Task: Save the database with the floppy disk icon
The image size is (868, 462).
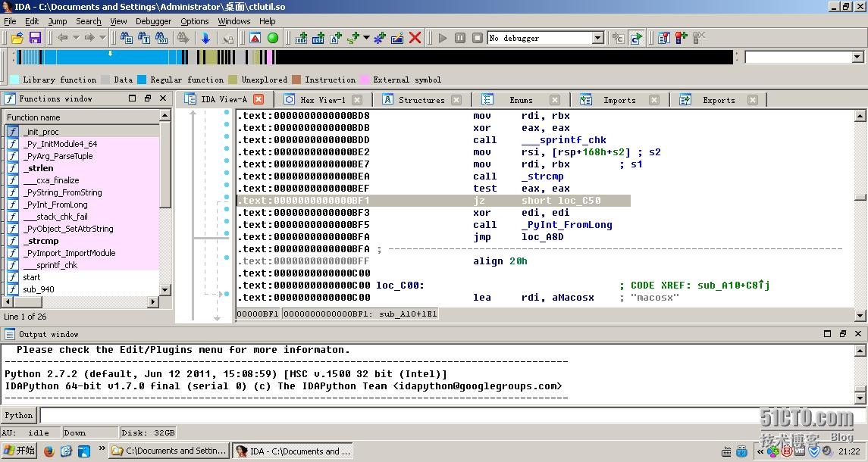Action: [x=35, y=38]
